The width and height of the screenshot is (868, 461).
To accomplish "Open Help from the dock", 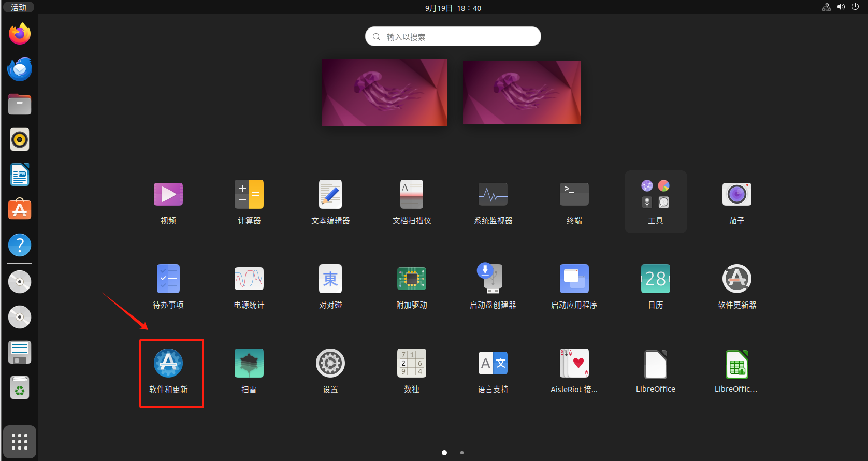I will tap(20, 245).
